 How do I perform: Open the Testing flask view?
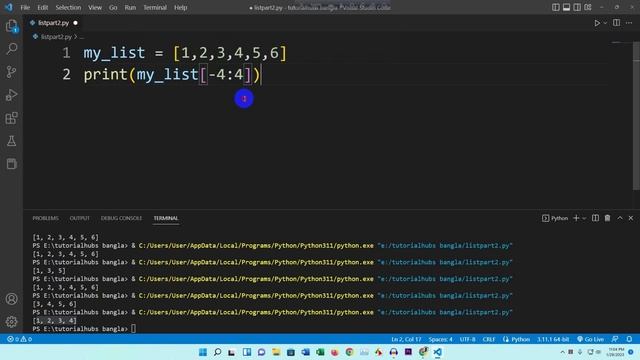pos(11,141)
